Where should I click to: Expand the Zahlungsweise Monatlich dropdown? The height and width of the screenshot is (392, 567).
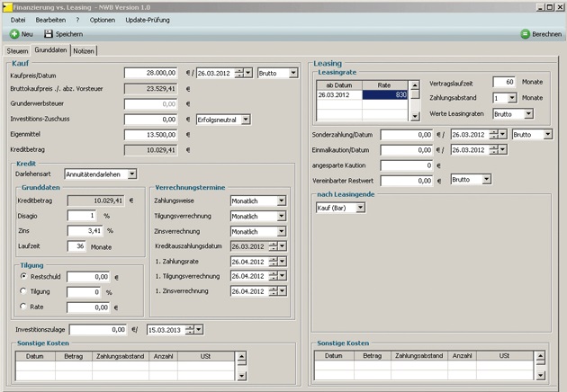click(x=258, y=201)
